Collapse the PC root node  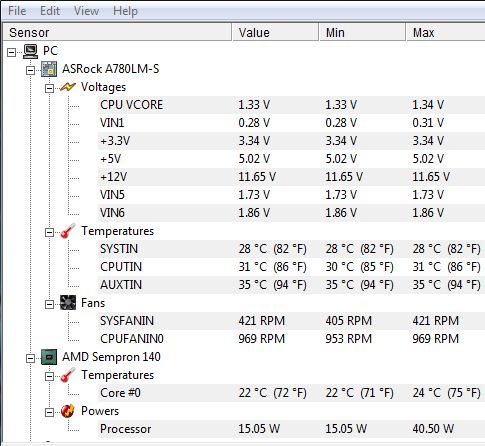[11, 52]
